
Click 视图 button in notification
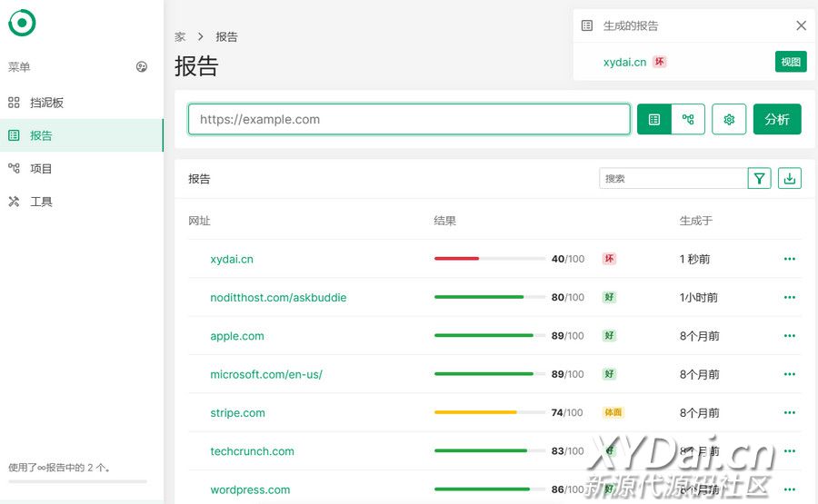(x=791, y=62)
